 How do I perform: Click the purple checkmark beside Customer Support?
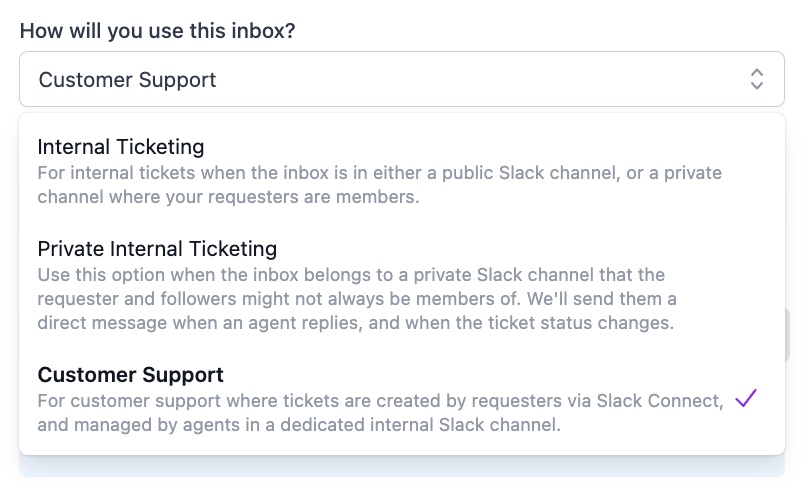(745, 399)
